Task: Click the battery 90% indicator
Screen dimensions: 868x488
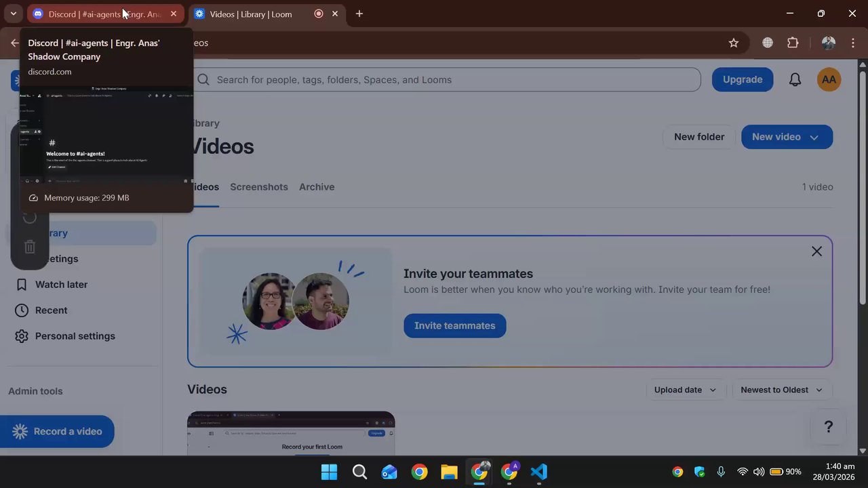Action: point(785,472)
